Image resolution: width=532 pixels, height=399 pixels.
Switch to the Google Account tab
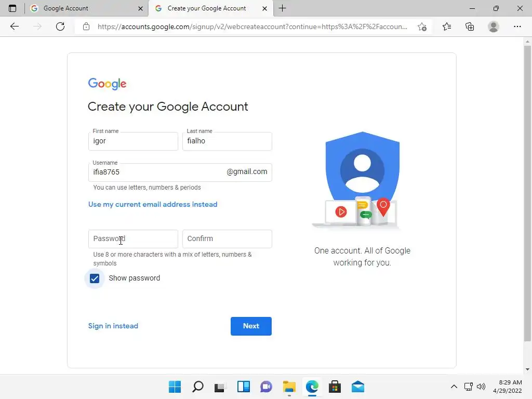87,8
